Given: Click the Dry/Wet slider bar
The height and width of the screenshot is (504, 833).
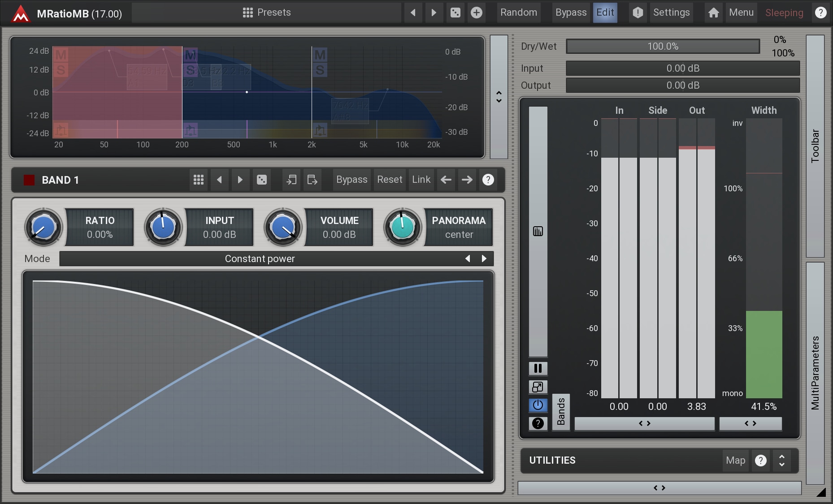Looking at the screenshot, I should point(663,46).
